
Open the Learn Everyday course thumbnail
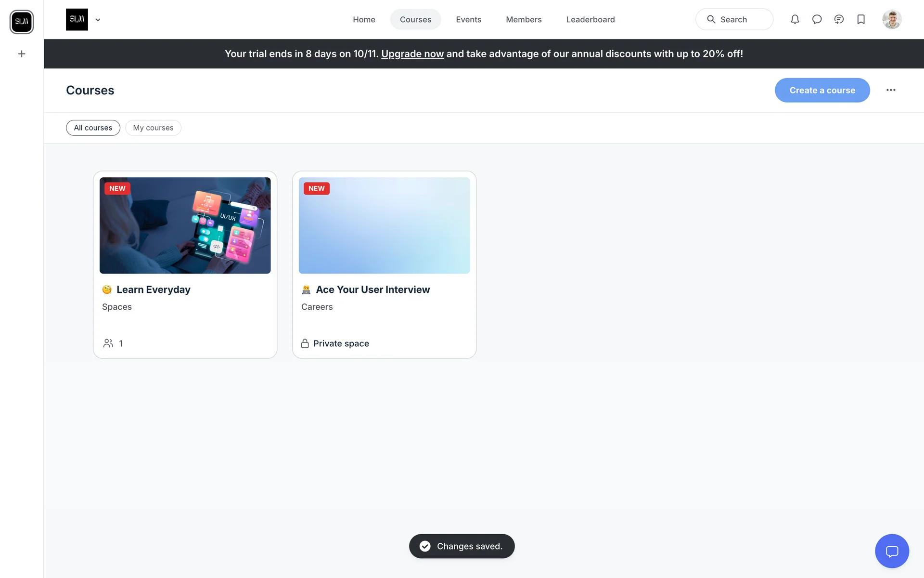pos(185,225)
